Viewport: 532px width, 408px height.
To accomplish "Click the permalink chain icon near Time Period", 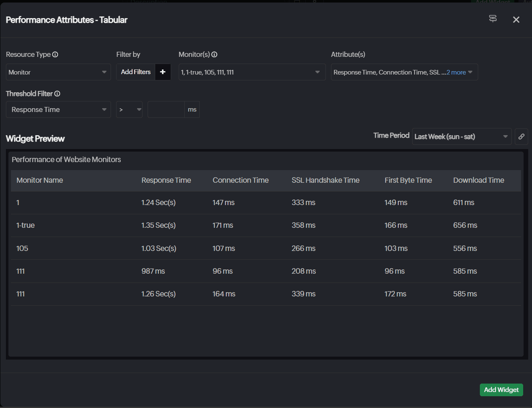I will (x=521, y=136).
